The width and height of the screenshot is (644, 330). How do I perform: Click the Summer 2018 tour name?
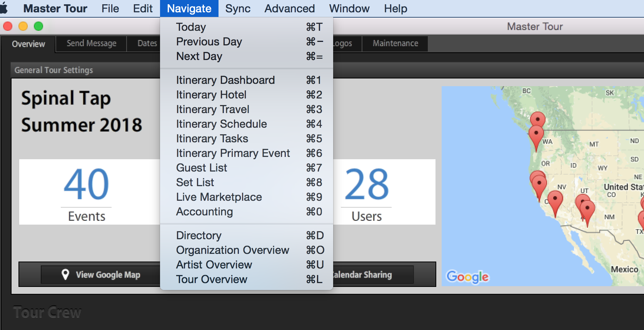pos(82,125)
